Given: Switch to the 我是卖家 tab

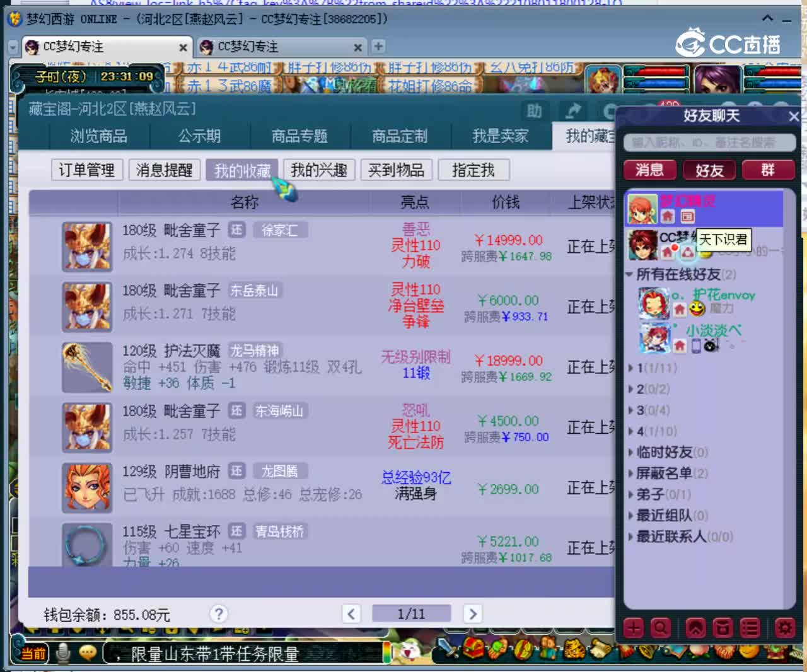Looking at the screenshot, I should tap(501, 136).
